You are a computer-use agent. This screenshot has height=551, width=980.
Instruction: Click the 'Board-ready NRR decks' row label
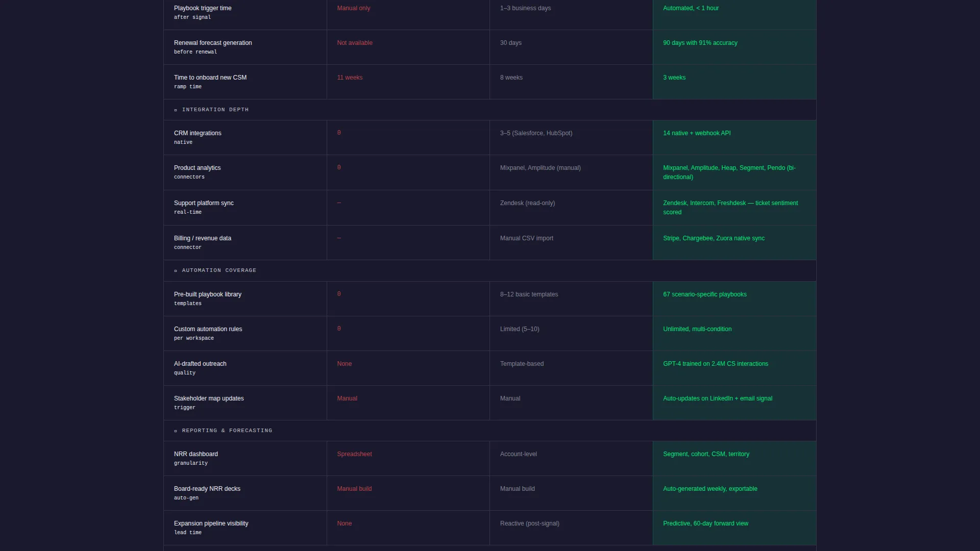pos(207,489)
